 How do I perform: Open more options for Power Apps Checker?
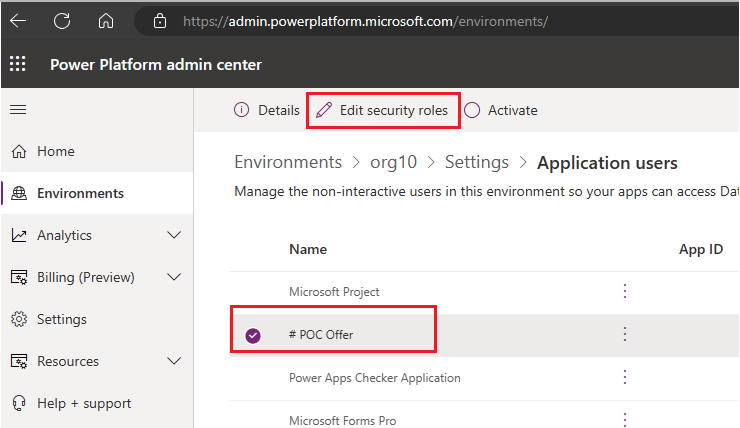click(x=625, y=377)
